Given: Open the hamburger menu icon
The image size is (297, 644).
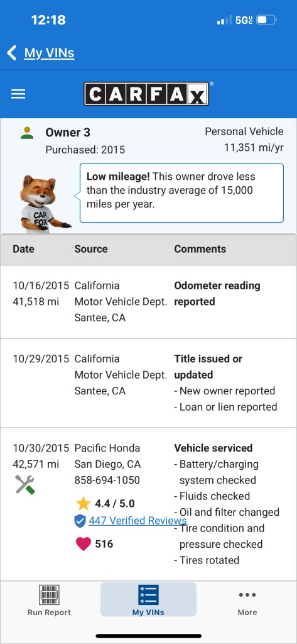Looking at the screenshot, I should [x=18, y=94].
